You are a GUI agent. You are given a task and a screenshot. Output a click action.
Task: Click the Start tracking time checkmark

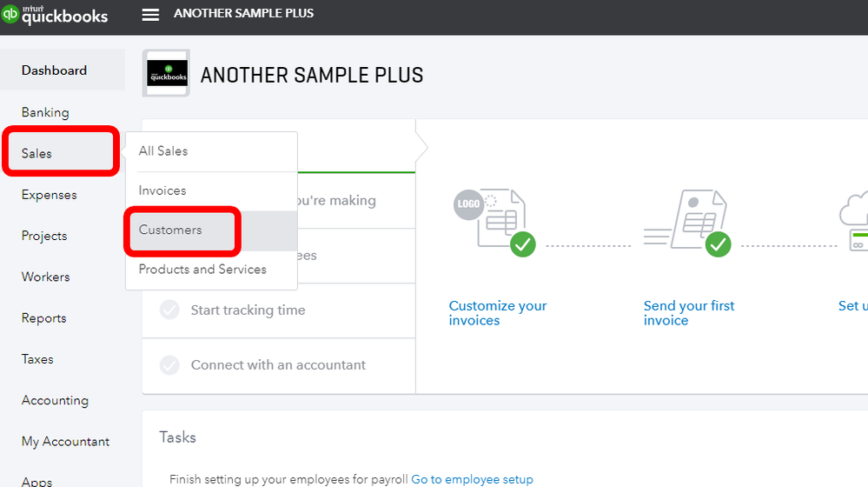(170, 310)
